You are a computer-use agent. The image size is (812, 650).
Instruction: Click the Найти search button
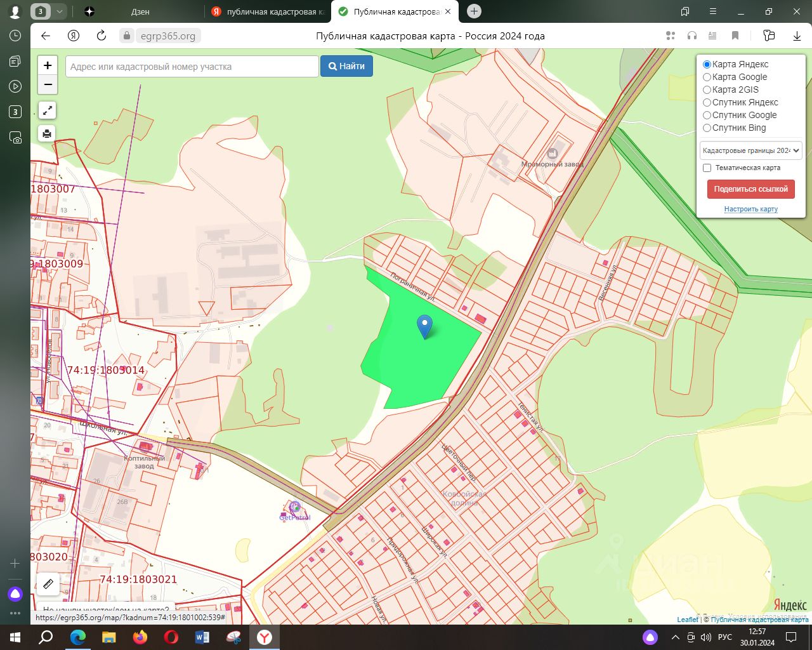(346, 66)
